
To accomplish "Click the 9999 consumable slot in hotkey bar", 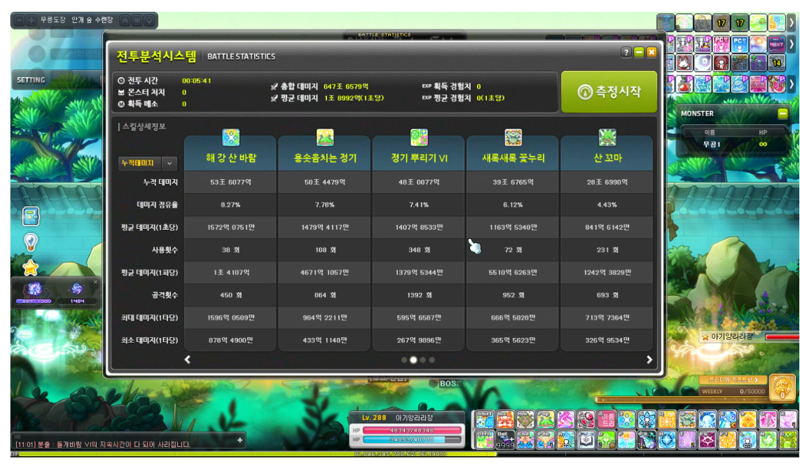I will coord(505,440).
